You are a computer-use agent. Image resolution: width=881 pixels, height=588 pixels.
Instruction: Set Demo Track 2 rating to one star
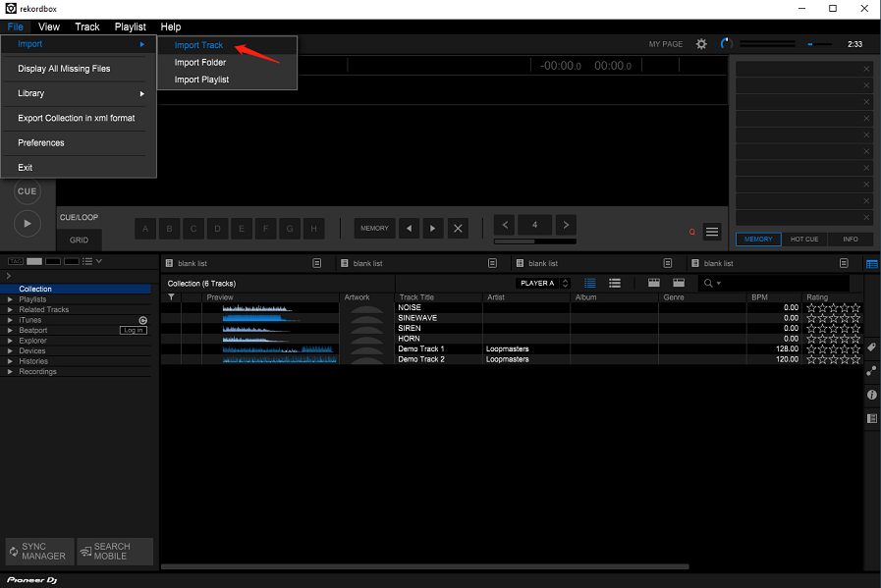click(811, 359)
